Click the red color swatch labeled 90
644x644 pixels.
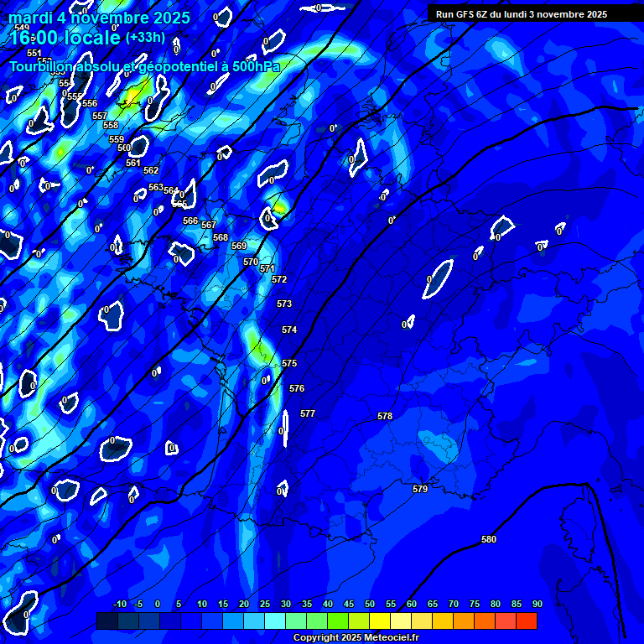click(x=527, y=621)
